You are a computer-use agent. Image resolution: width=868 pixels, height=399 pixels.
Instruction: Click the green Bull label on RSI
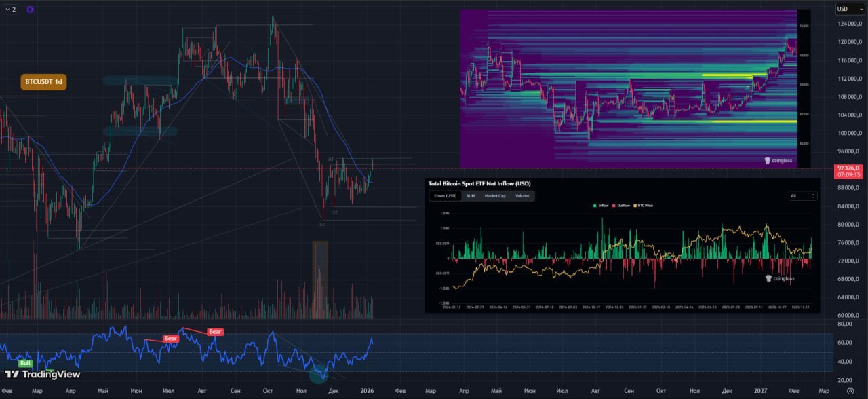pyautogui.click(x=25, y=363)
